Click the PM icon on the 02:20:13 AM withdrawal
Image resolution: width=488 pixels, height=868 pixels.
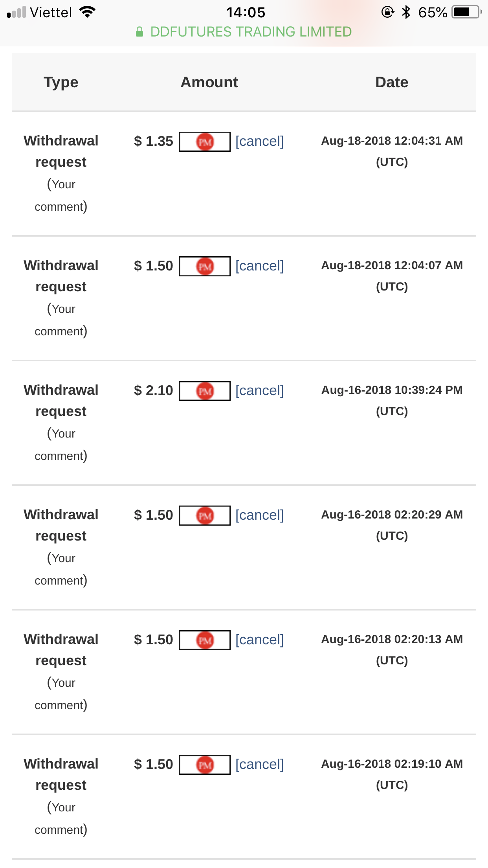pyautogui.click(x=205, y=640)
